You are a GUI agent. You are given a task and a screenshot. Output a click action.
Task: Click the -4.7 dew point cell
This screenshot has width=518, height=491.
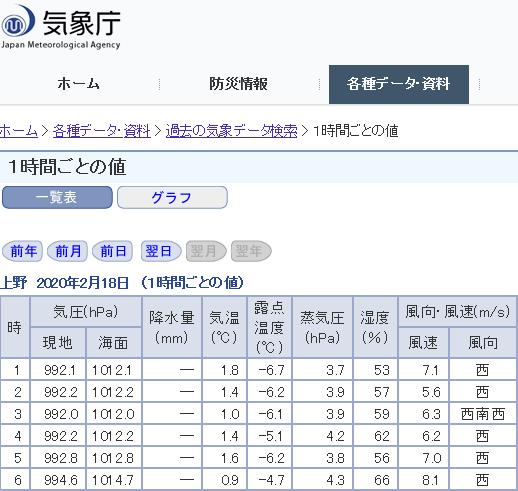point(270,480)
